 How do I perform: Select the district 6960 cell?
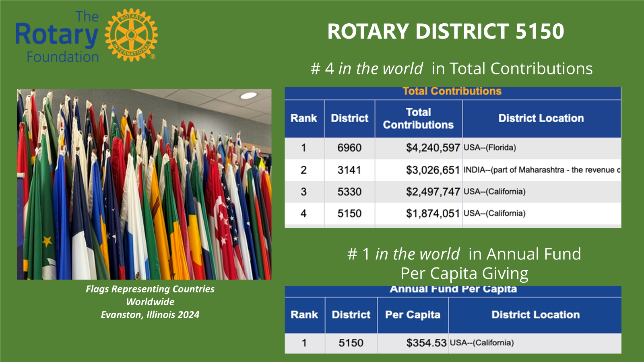349,148
